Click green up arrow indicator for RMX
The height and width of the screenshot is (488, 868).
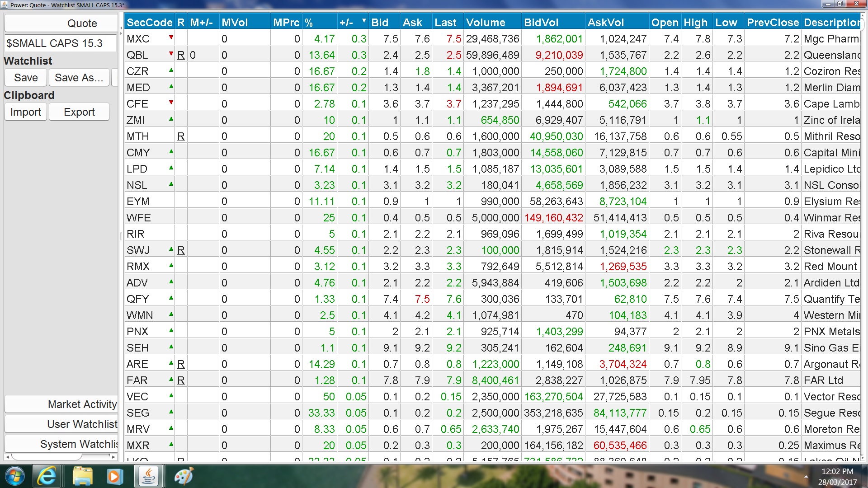[171, 265]
